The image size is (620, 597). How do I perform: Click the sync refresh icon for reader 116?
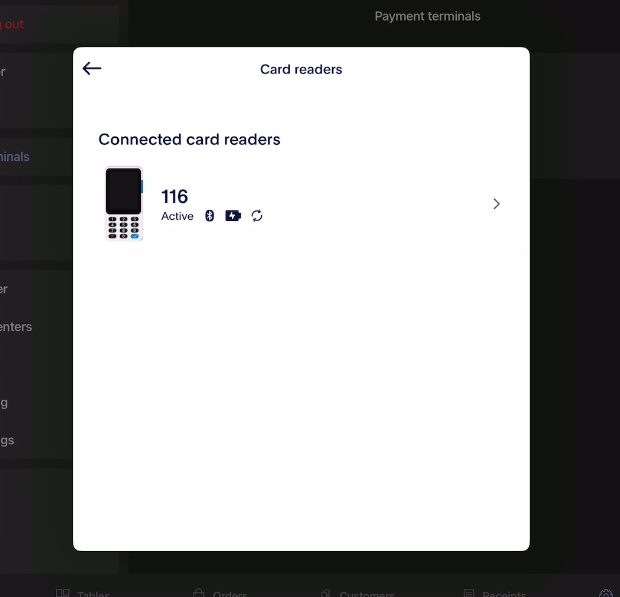pos(257,216)
